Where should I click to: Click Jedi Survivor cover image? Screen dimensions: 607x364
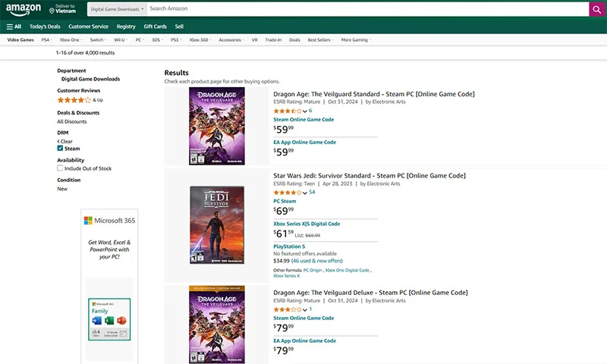click(217, 225)
